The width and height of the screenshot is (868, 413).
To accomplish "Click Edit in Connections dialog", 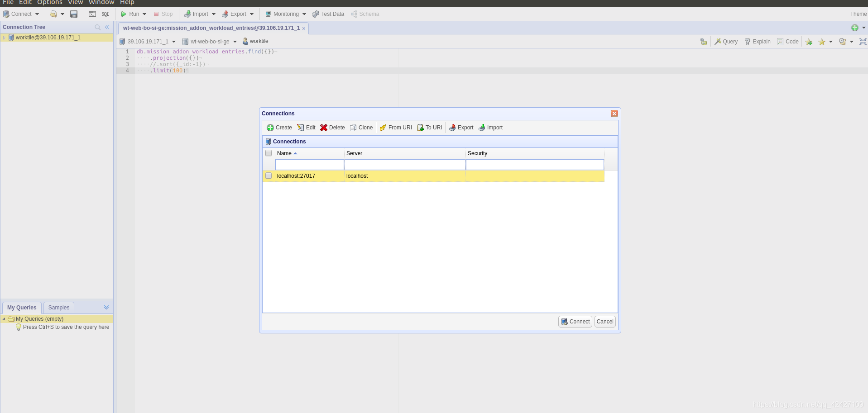I will (306, 128).
